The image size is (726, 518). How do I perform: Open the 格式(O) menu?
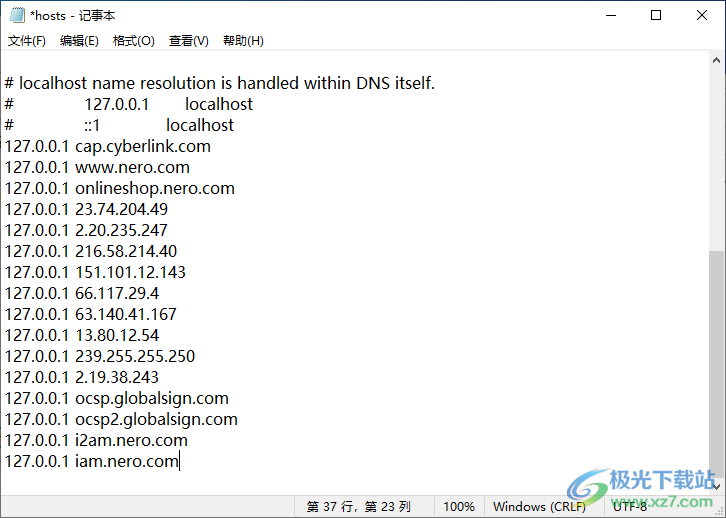coord(134,41)
